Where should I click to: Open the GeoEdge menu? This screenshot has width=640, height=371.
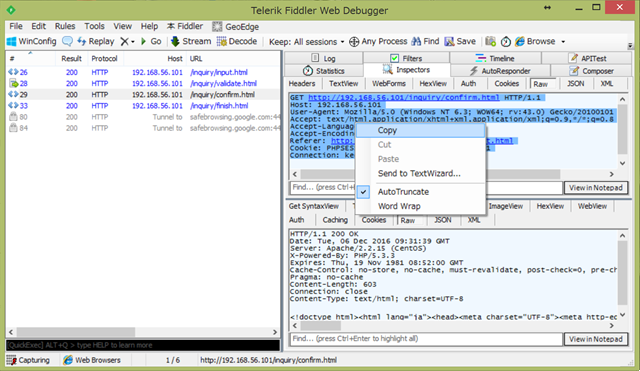point(236,27)
